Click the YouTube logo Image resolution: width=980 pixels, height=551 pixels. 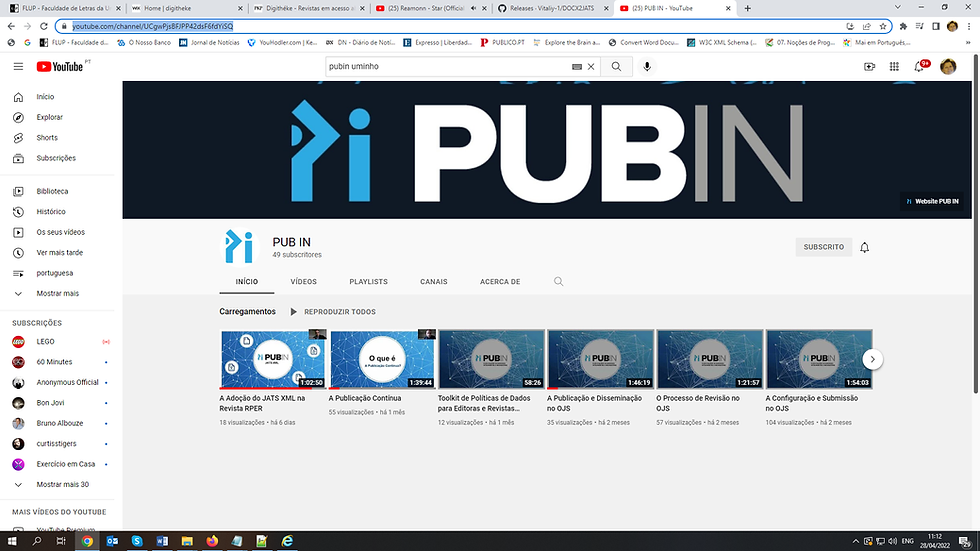click(x=59, y=67)
